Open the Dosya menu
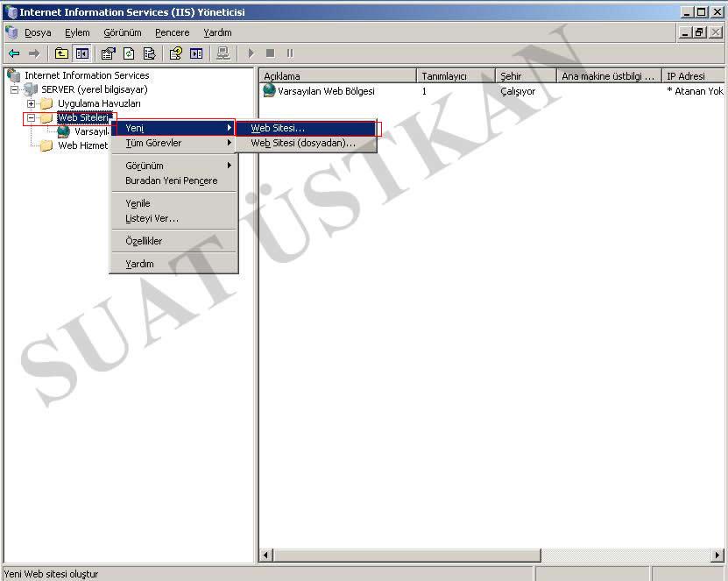Image resolution: width=728 pixels, height=581 pixels. [38, 32]
